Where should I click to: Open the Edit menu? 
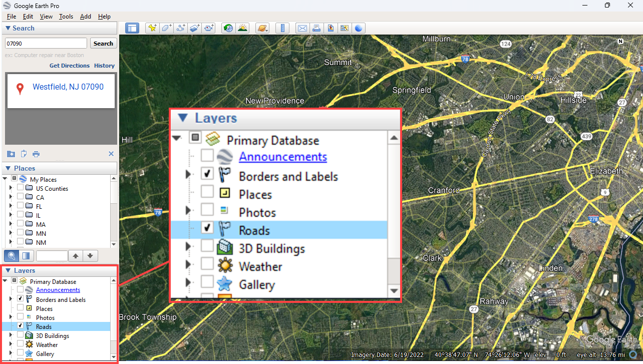28,17
